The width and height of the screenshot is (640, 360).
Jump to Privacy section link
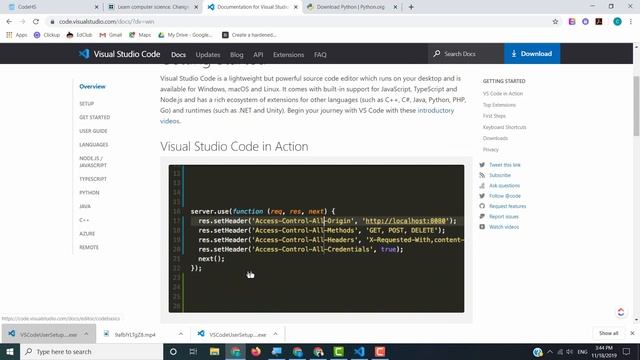(491, 149)
